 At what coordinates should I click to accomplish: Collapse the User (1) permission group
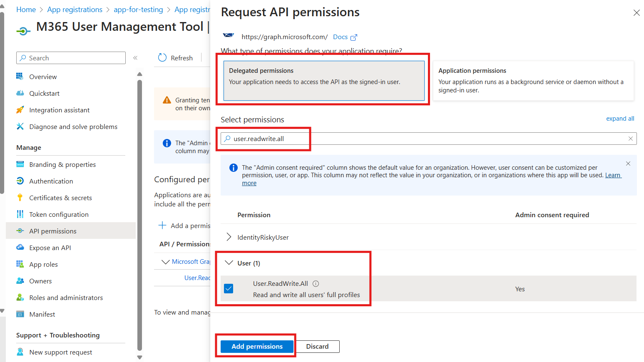(229, 263)
